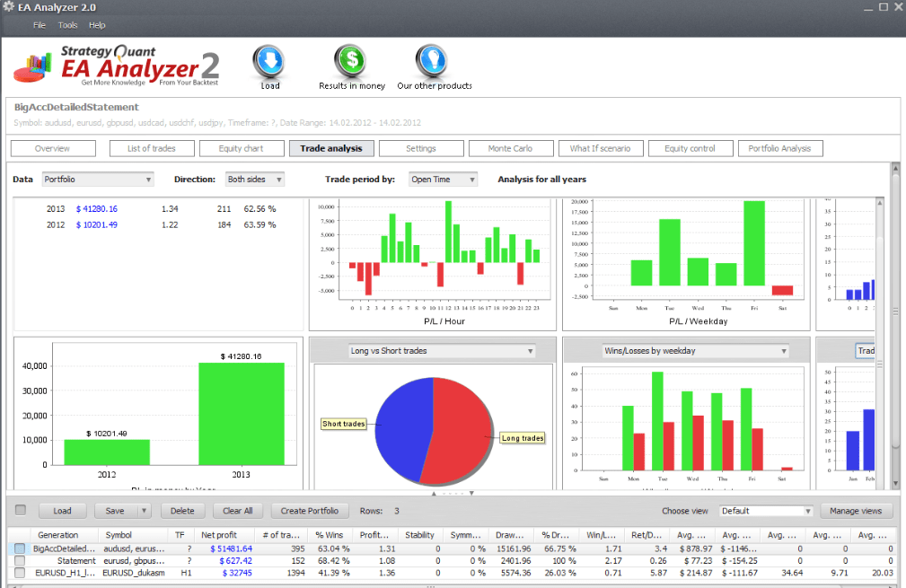Sort by the Stability column header
906x588 pixels.
point(419,535)
